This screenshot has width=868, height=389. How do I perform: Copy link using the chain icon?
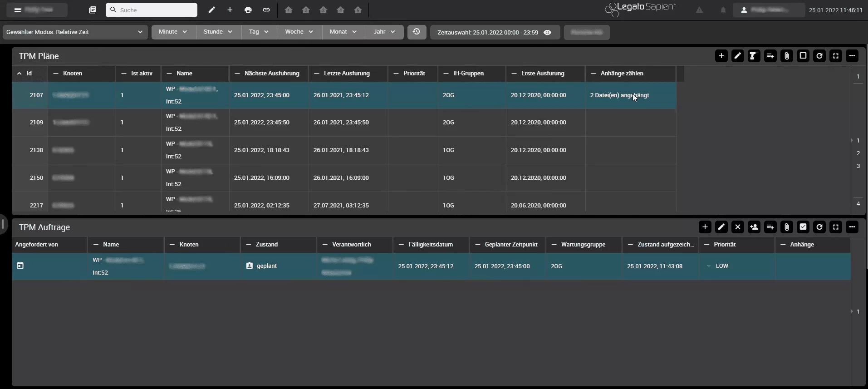(x=266, y=10)
